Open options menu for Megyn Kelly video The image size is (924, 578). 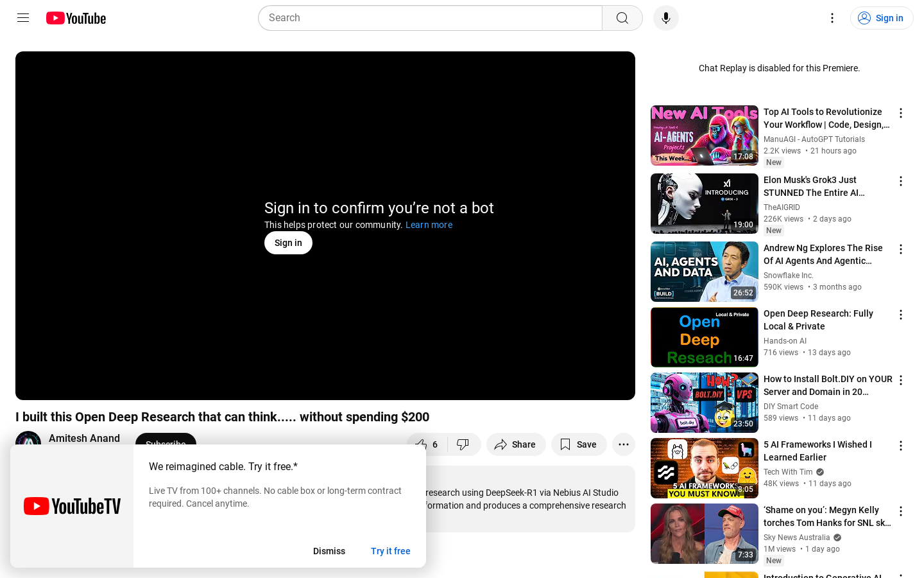pyautogui.click(x=901, y=511)
